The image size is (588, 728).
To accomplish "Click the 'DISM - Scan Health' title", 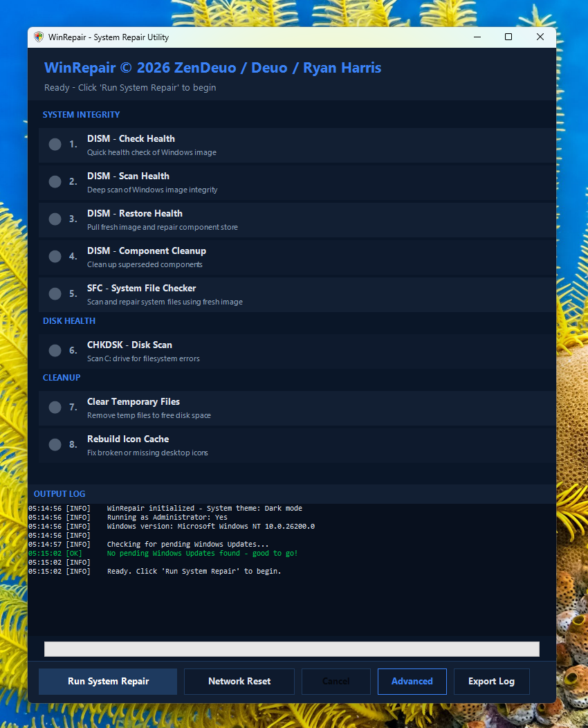I will [x=128, y=176].
